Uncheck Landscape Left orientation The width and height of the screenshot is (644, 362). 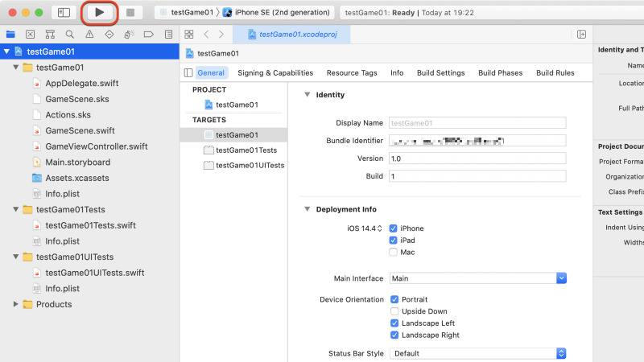[x=394, y=323]
